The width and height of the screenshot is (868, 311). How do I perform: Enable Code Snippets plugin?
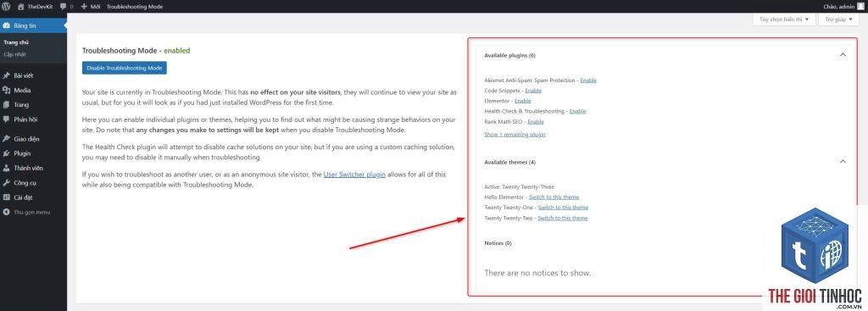tap(533, 90)
